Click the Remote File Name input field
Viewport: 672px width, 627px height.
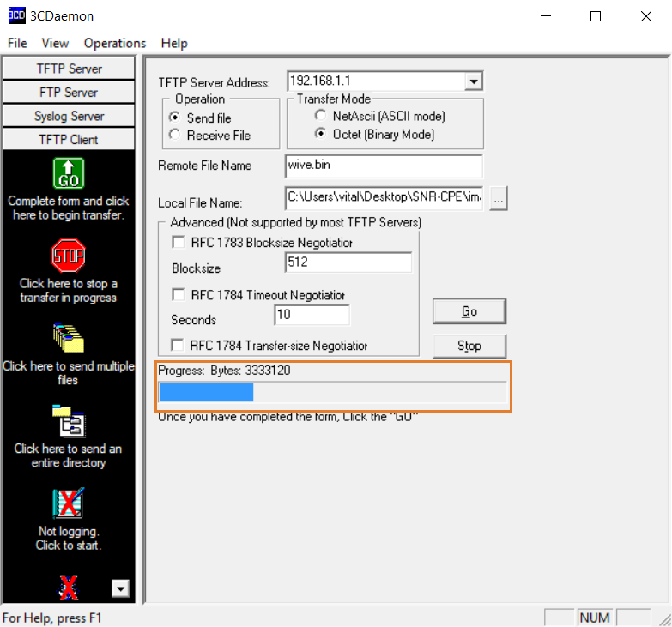(x=384, y=166)
